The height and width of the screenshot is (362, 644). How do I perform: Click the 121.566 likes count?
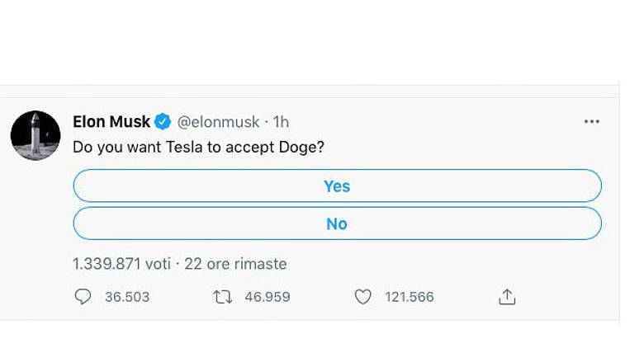coord(410,297)
